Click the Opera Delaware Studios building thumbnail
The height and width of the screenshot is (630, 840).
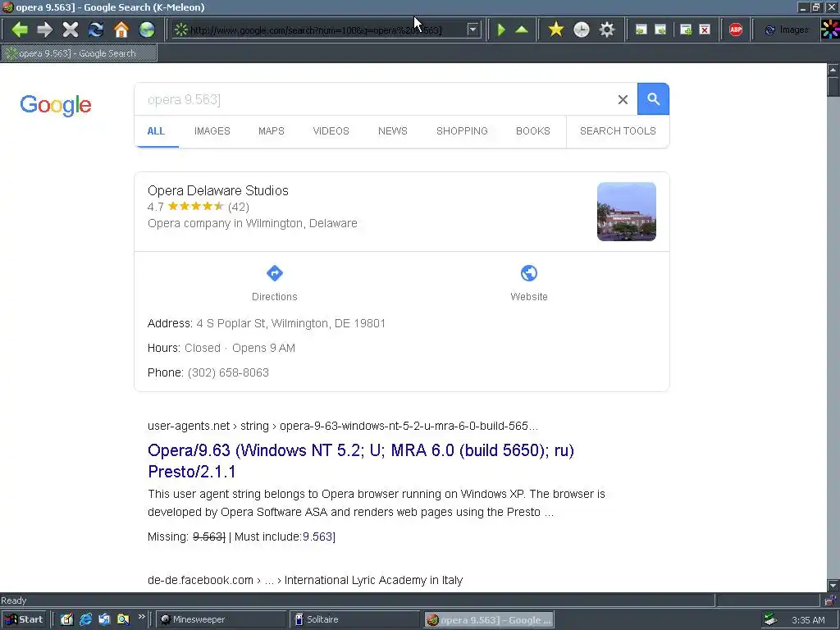[626, 212]
